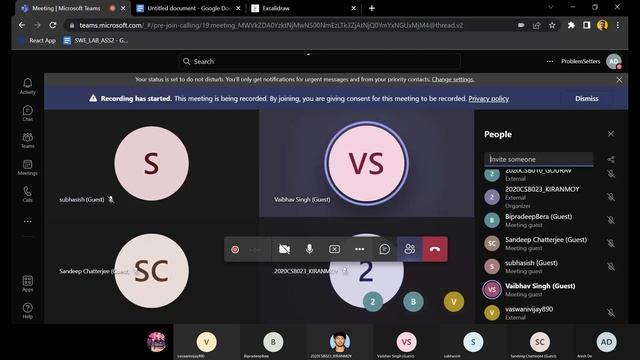Select the Sandeep Chatterjee SC video tile

click(x=151, y=271)
